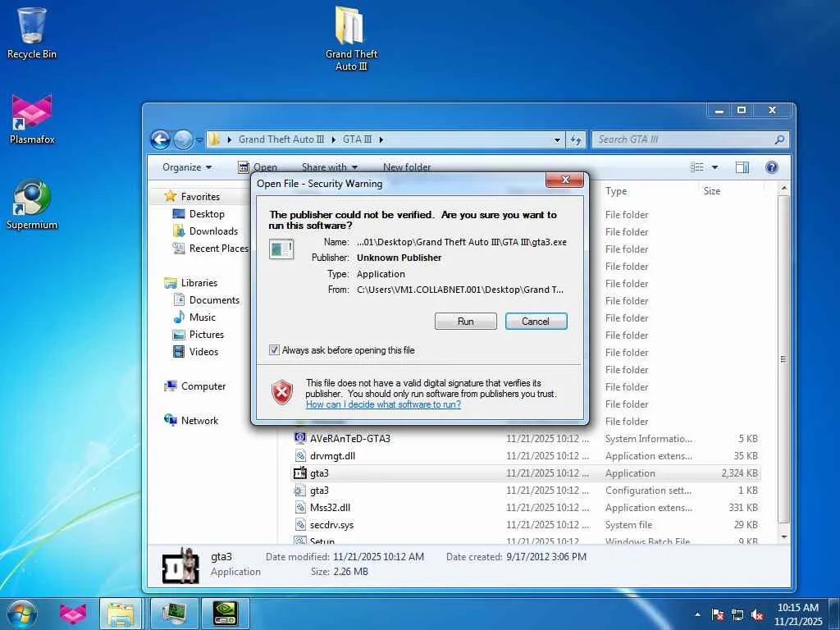Click the 'System file' type cell

click(x=628, y=524)
